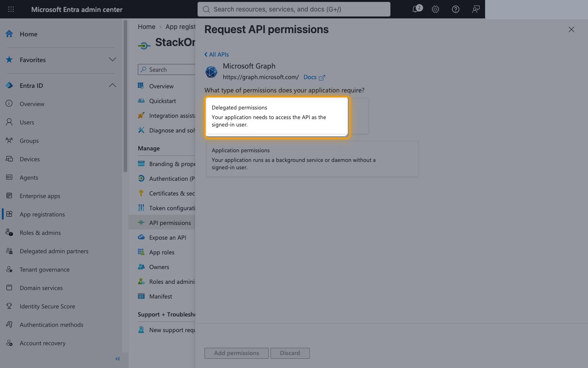This screenshot has width=588, height=368.
Task: Select Application permissions card
Action: [x=312, y=159]
